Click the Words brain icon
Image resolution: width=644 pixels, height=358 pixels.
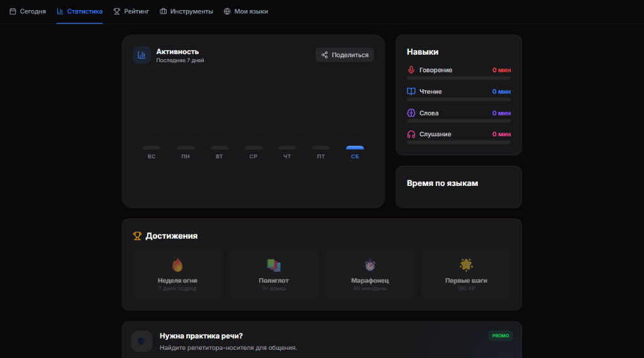(x=411, y=113)
